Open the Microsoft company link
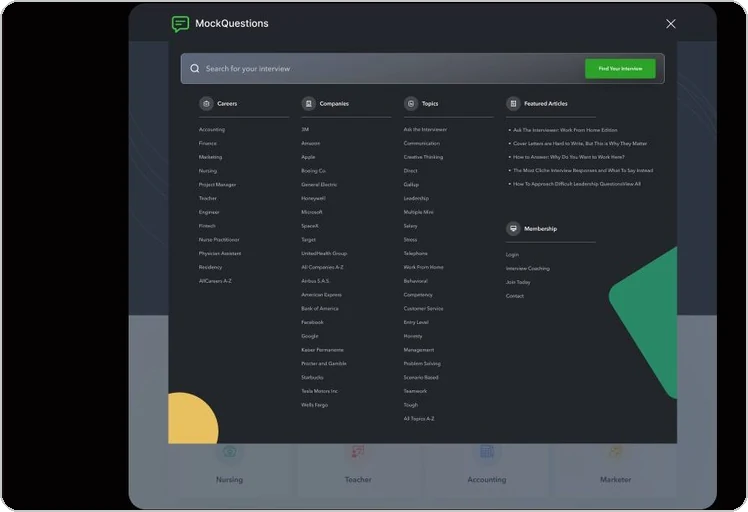 312,212
